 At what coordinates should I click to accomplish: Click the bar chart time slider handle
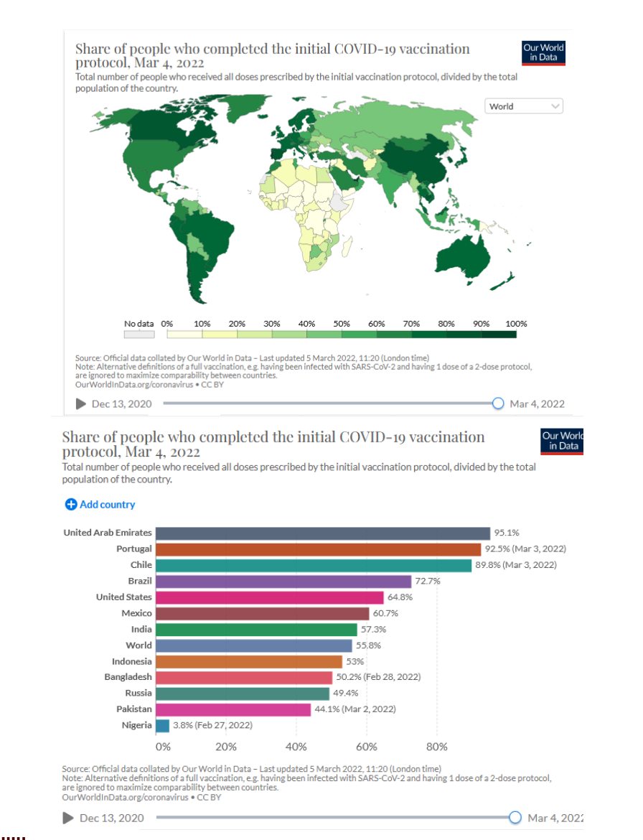pyautogui.click(x=515, y=817)
